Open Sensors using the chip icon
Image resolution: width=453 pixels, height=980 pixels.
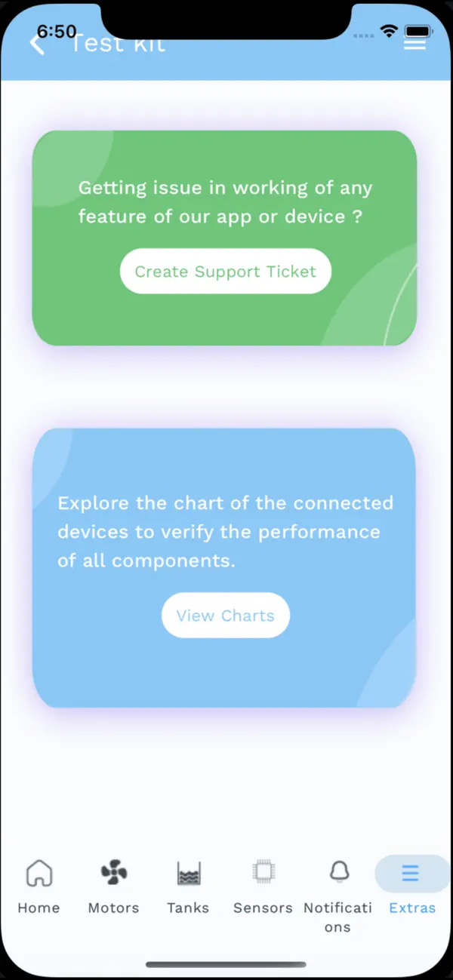point(262,874)
